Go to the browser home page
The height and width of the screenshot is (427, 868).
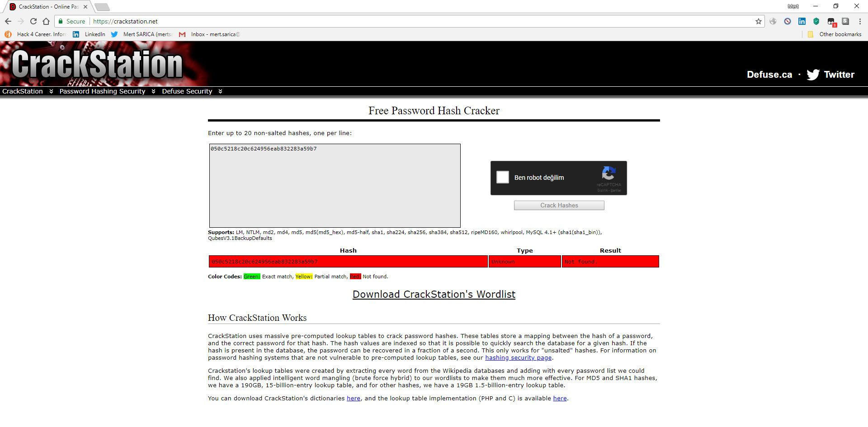46,21
